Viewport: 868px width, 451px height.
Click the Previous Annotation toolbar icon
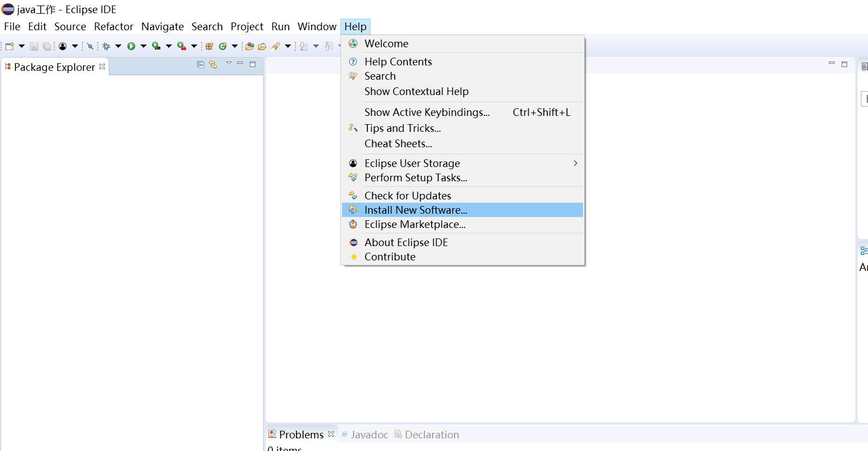pos(329,46)
